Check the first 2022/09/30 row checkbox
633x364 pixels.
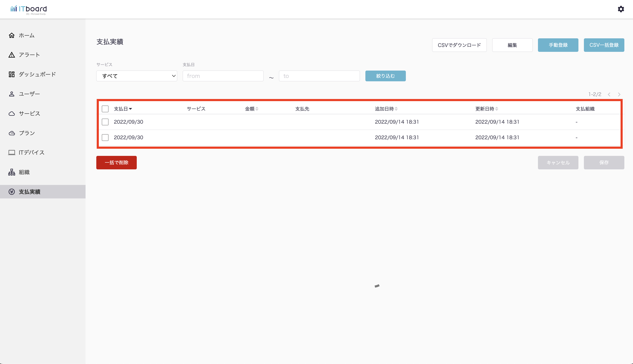point(105,122)
